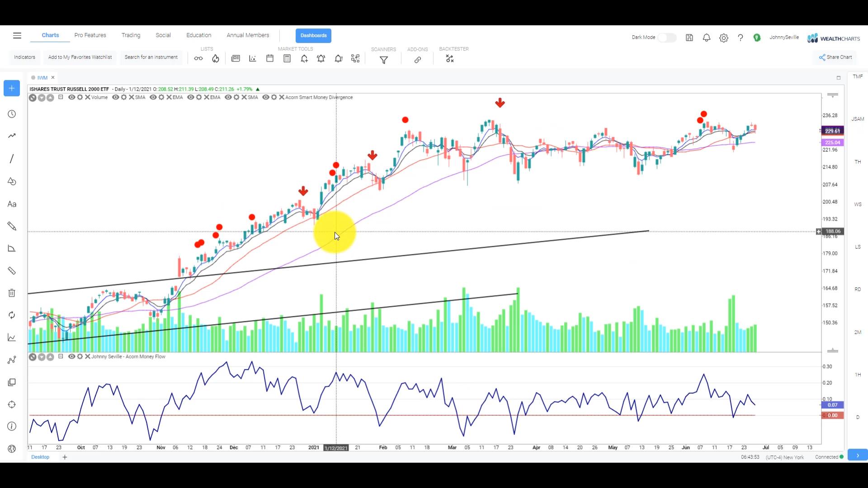Image resolution: width=868 pixels, height=488 pixels.
Task: Open the watchlist glasses icon under Lists
Action: coord(198,58)
